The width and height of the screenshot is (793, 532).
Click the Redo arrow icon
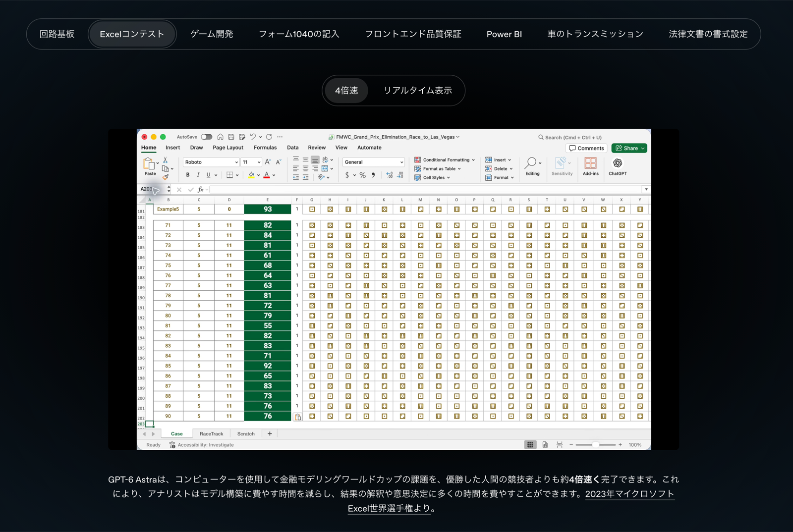269,137
